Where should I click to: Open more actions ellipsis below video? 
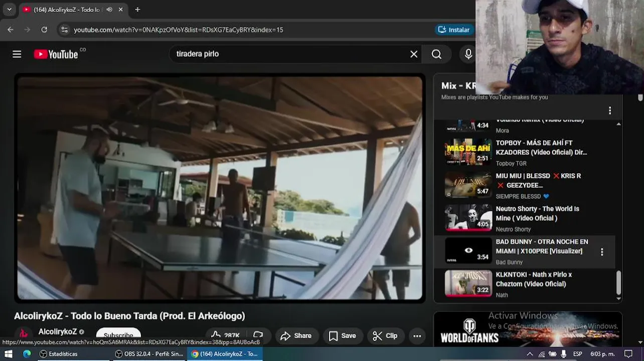coord(417,336)
